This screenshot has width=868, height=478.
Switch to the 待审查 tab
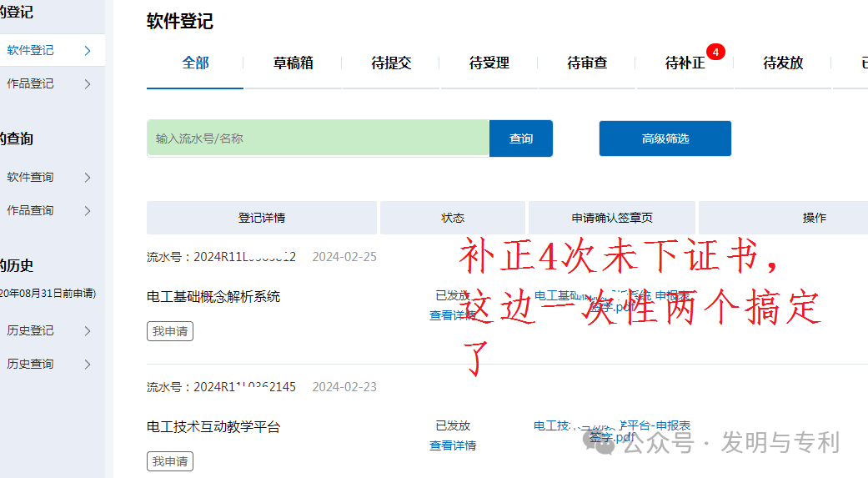click(x=587, y=63)
